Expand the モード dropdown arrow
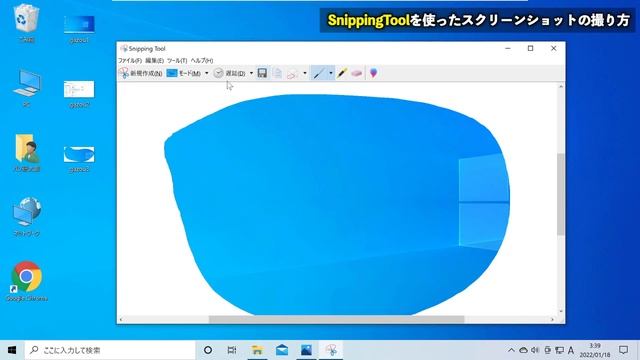Image resolution: width=640 pixels, height=360 pixels. point(207,73)
